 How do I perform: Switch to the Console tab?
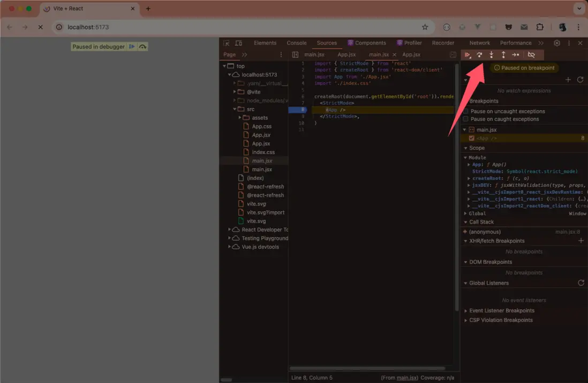tap(296, 43)
